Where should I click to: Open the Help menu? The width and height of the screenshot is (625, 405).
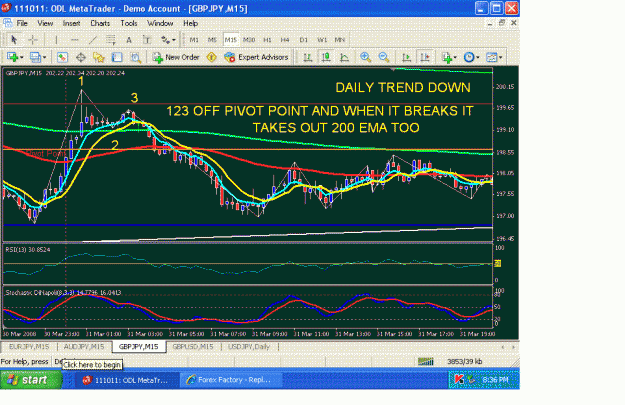coord(191,23)
